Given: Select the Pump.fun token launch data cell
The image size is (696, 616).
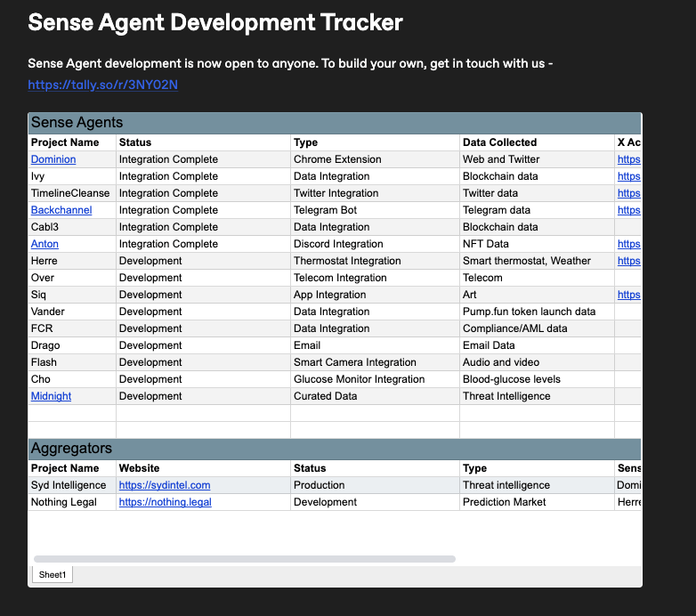Looking at the screenshot, I should tap(529, 312).
